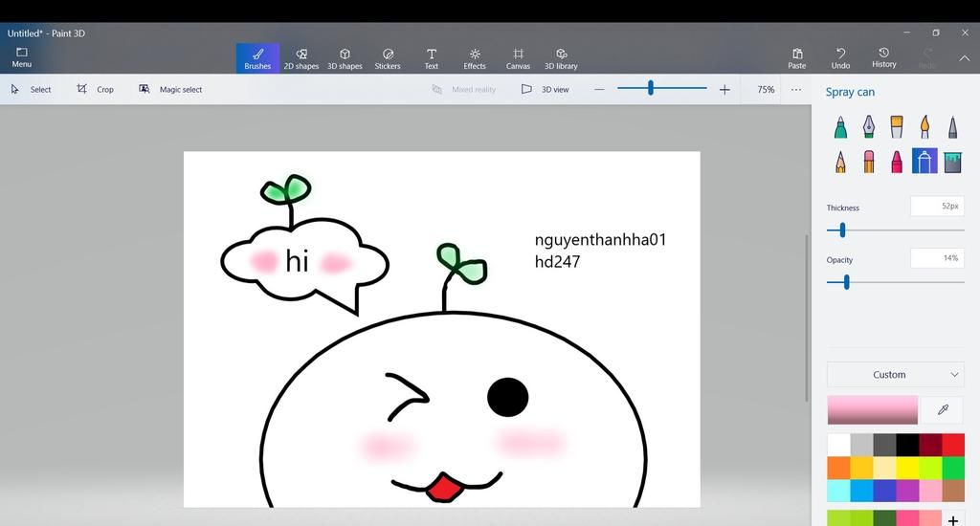
Task: Click the Thickness slider handle
Action: pyautogui.click(x=842, y=230)
